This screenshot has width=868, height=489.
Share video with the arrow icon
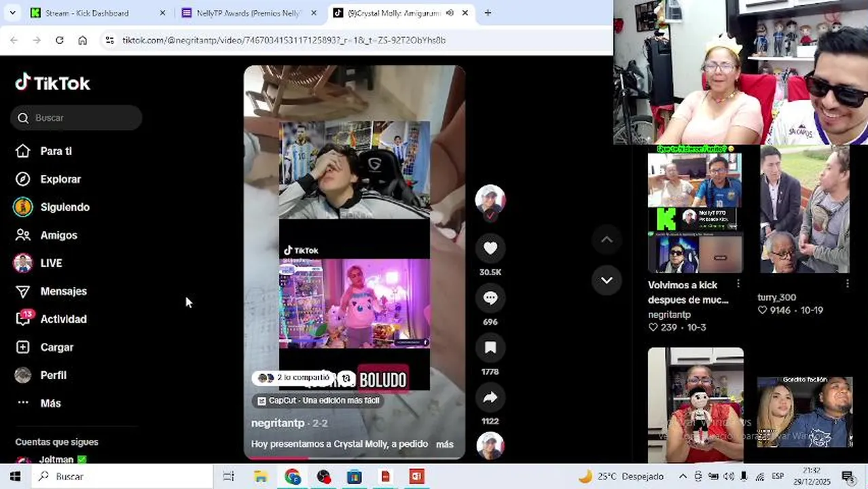point(490,398)
